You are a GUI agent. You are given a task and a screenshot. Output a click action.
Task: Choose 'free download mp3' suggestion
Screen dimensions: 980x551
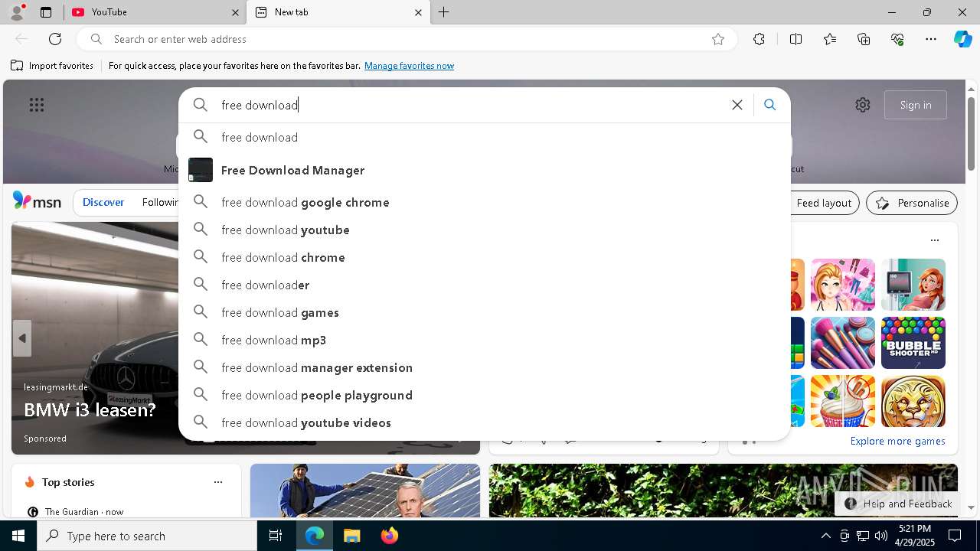point(484,340)
